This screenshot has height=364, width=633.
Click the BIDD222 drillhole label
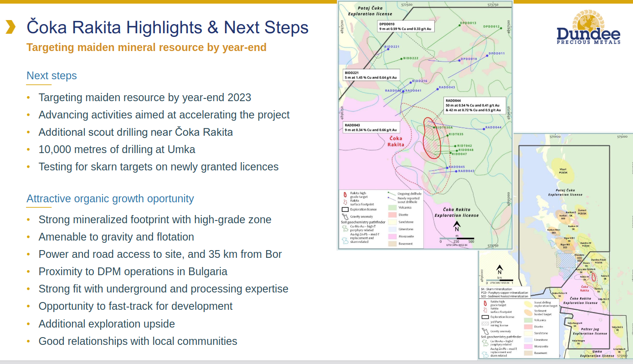click(411, 58)
